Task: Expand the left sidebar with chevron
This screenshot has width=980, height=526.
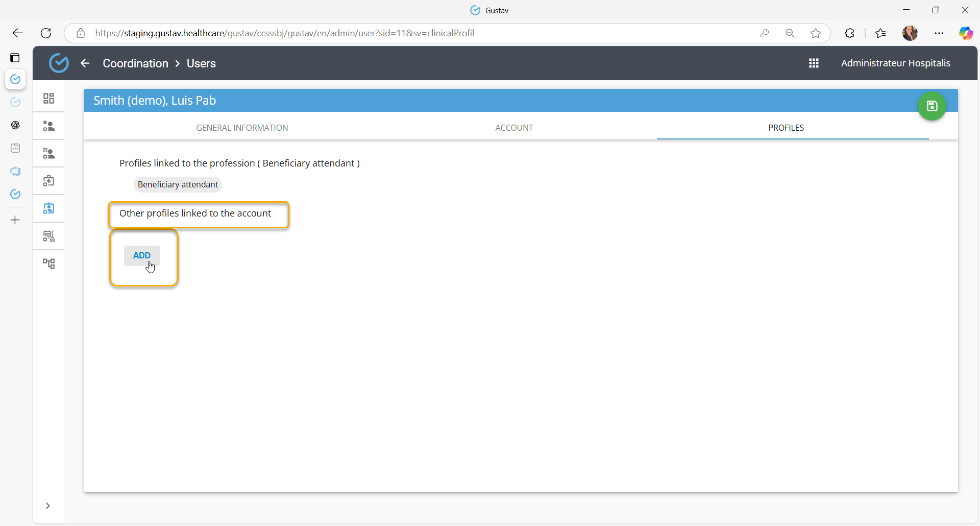Action: click(x=47, y=506)
